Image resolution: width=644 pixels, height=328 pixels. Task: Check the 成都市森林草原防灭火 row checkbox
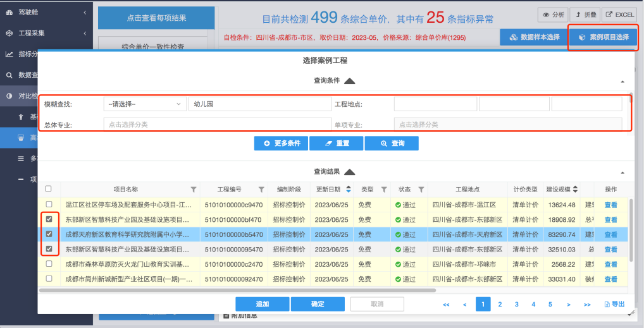click(x=49, y=264)
